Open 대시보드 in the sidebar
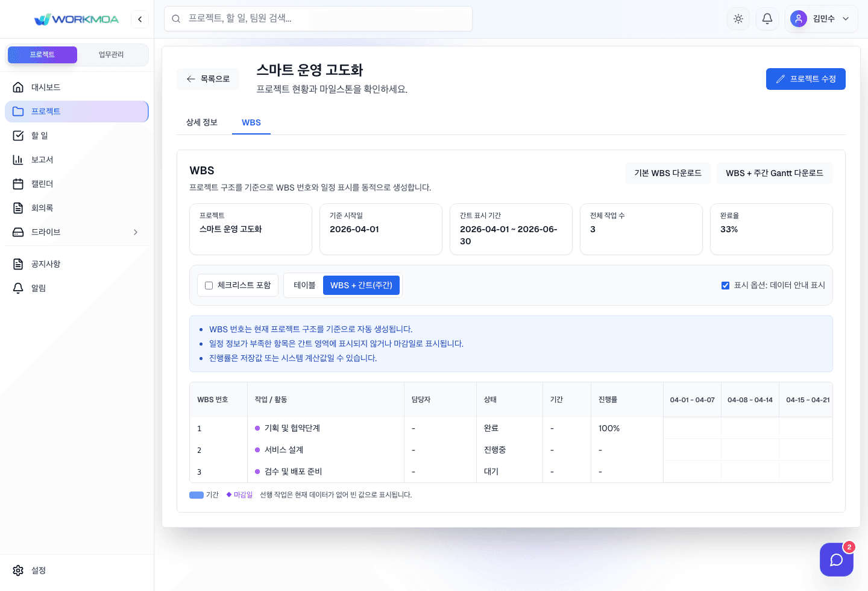This screenshot has height=591, width=868. pos(77,87)
